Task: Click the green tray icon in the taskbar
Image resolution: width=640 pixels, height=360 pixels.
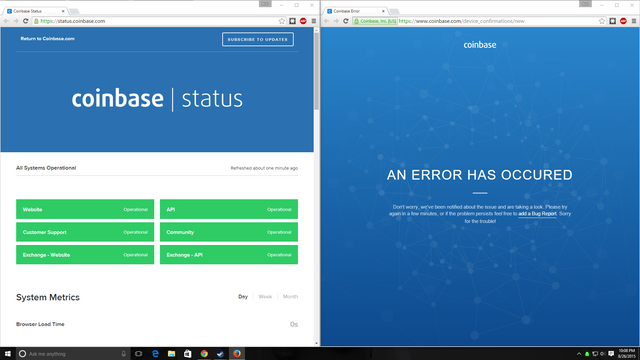Action: (x=587, y=354)
